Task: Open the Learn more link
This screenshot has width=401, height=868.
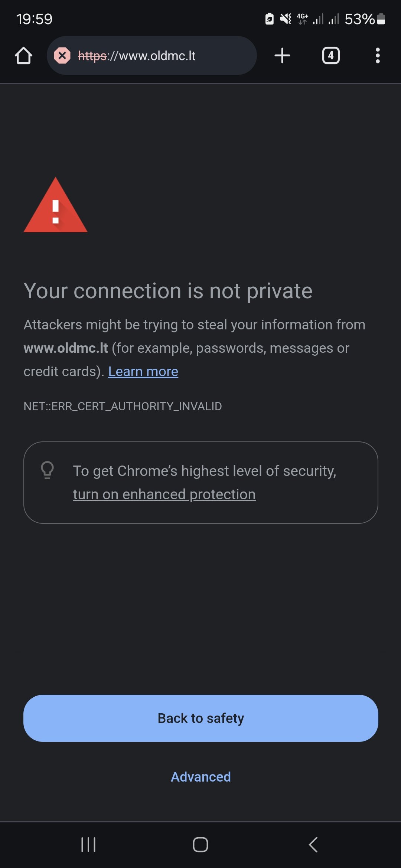Action: point(143,371)
